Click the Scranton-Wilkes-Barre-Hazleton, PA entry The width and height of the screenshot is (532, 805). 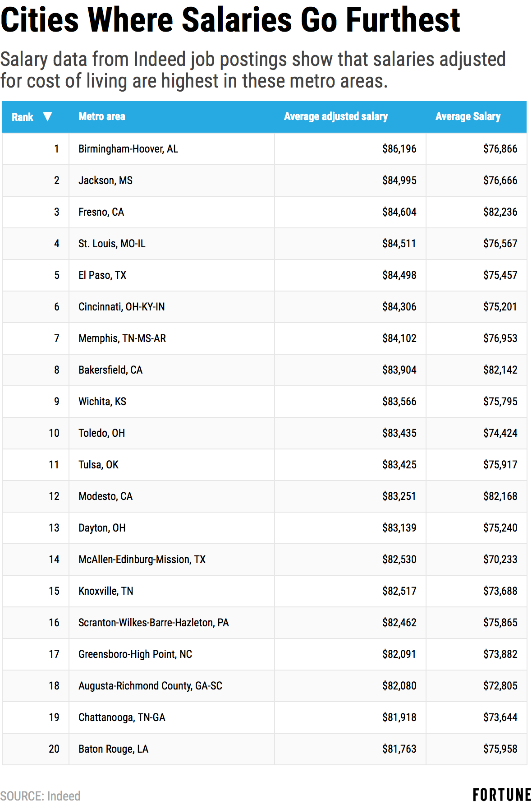tap(153, 623)
